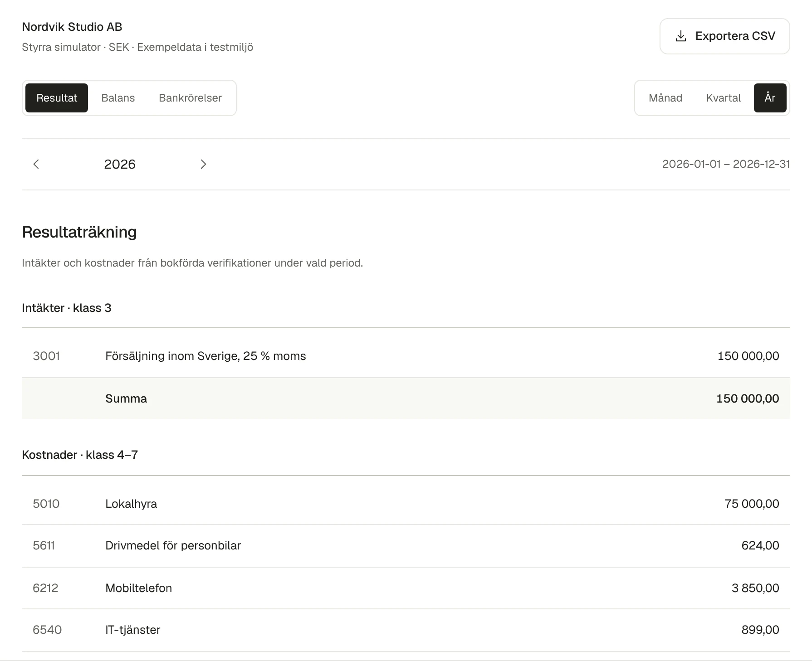Viewport: 812px width, 661px height.
Task: Advance to next year with right chevron
Action: pyautogui.click(x=203, y=164)
